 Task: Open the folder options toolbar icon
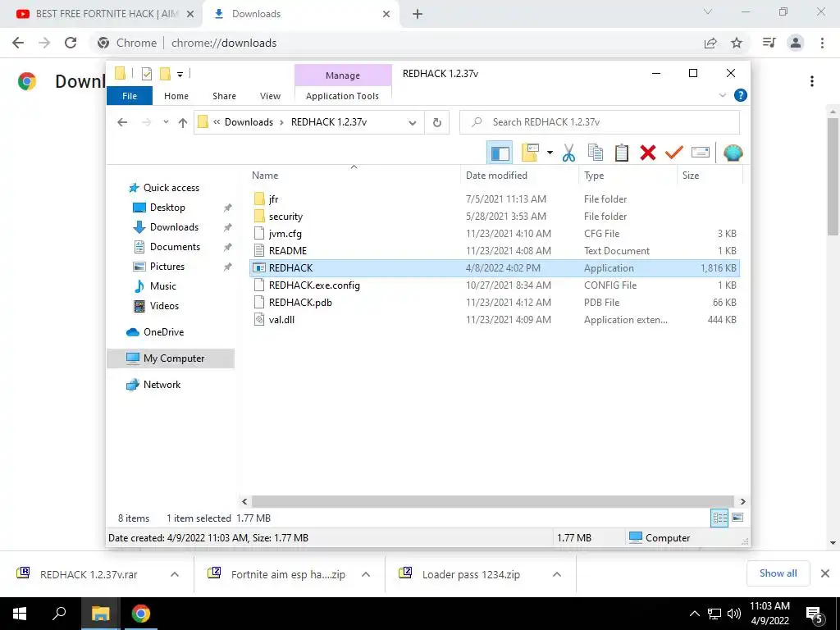531,153
